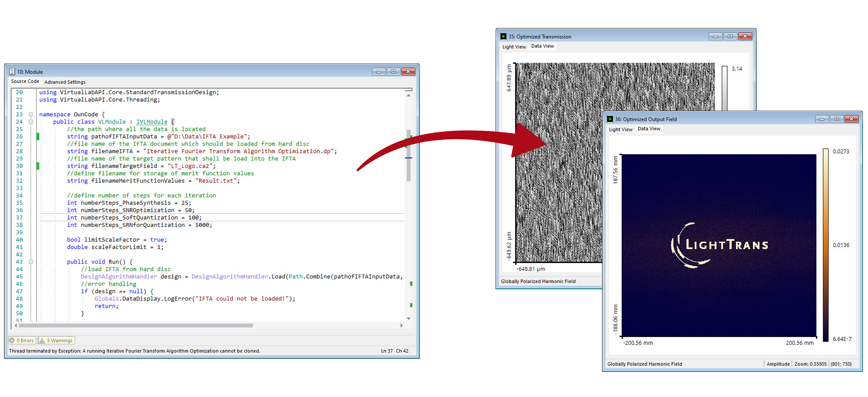Collapse the Run() method block
Screen dimensions: 868x397
point(31,262)
